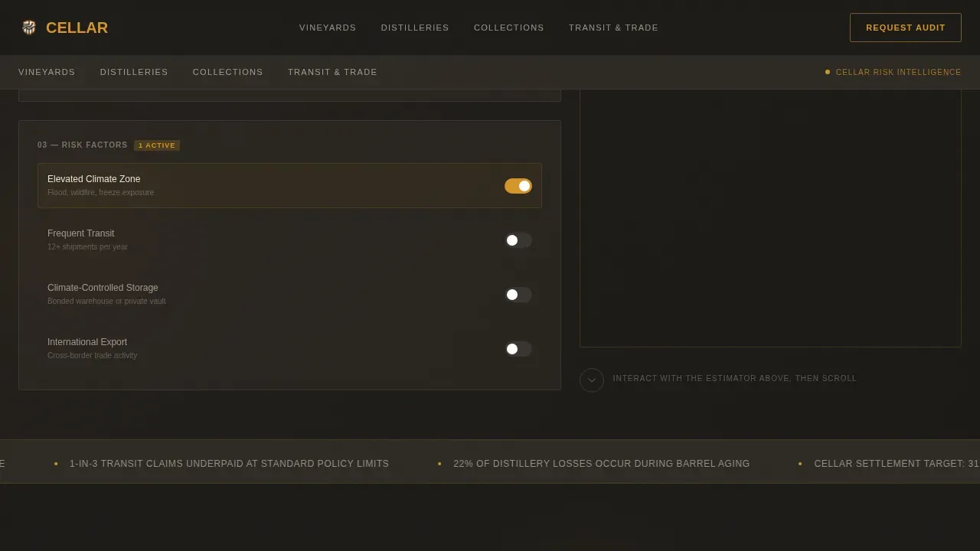Enable the Frequent Transit toggle
980x551 pixels.
pos(518,240)
